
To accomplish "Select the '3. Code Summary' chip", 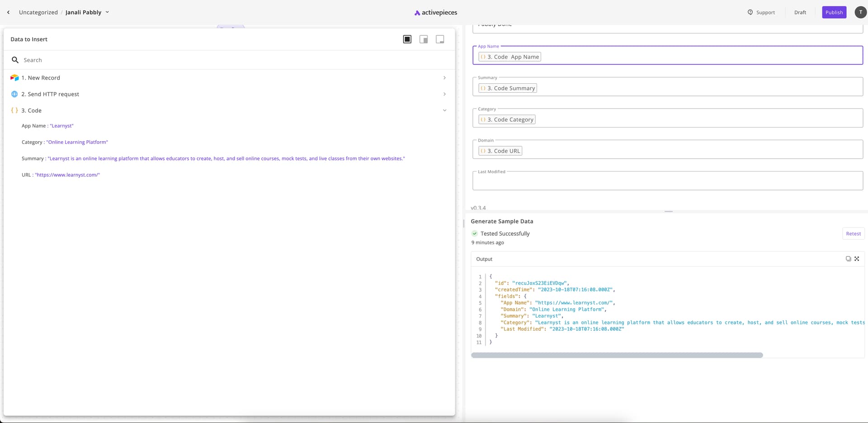I will pos(508,88).
